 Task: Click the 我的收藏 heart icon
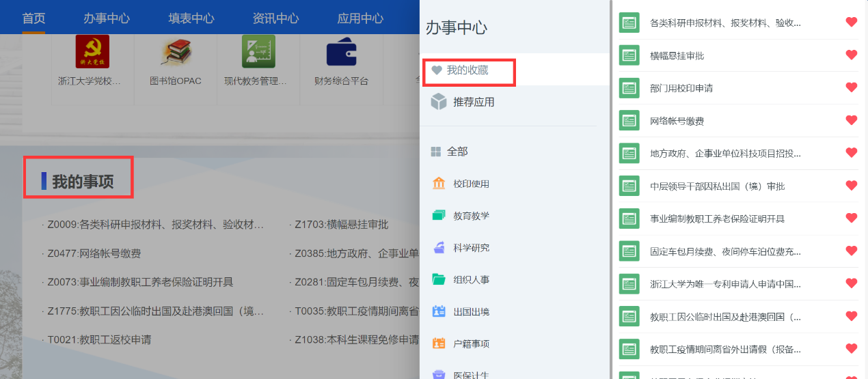point(437,70)
